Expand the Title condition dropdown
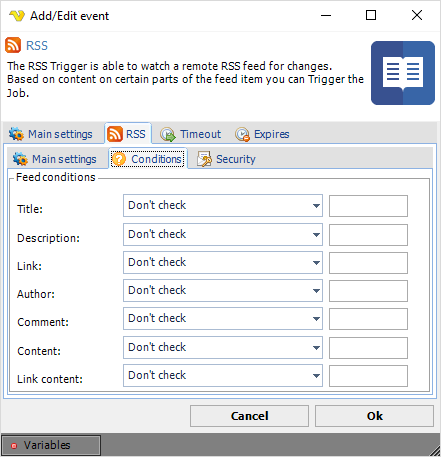 pos(223,206)
